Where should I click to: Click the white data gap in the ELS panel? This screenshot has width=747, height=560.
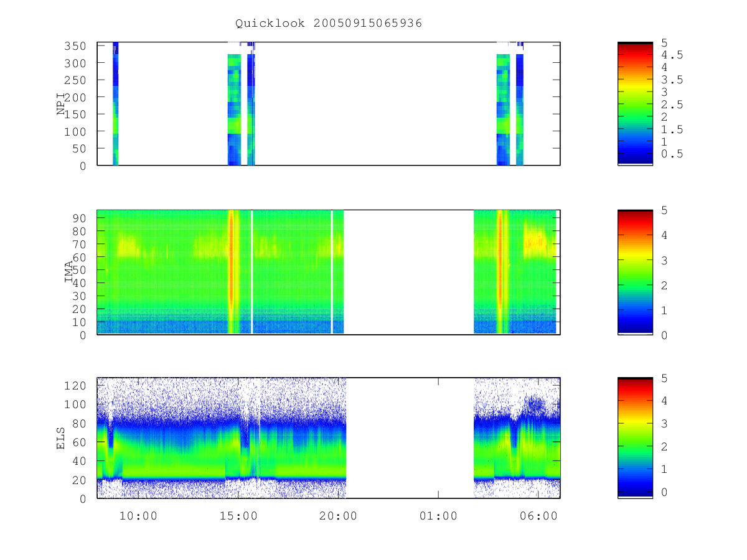coord(410,438)
